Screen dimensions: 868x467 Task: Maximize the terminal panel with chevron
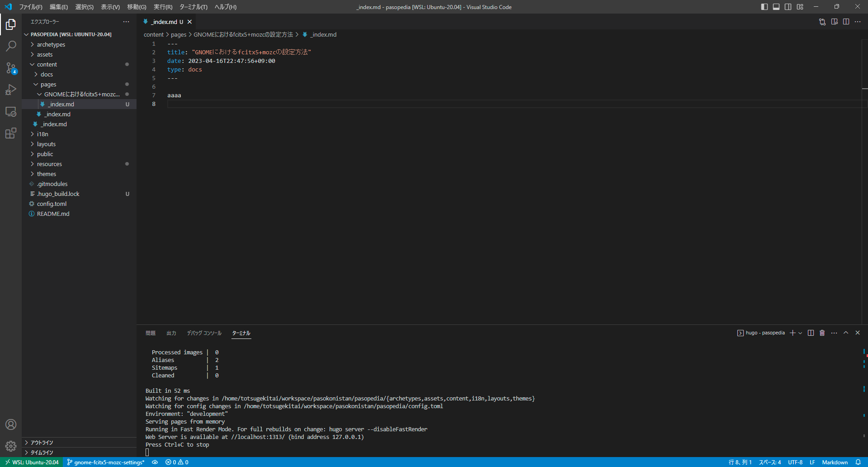[x=845, y=333]
